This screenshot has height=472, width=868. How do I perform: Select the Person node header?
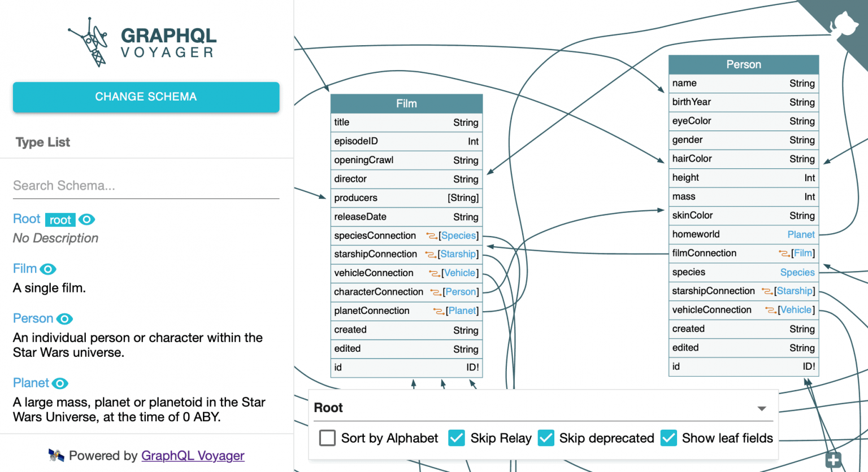click(x=743, y=64)
